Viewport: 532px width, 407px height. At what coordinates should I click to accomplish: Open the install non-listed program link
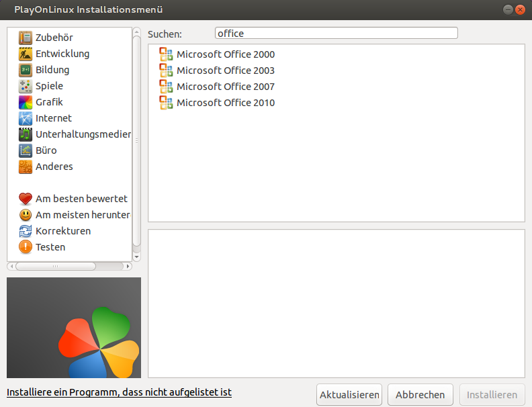click(x=119, y=392)
